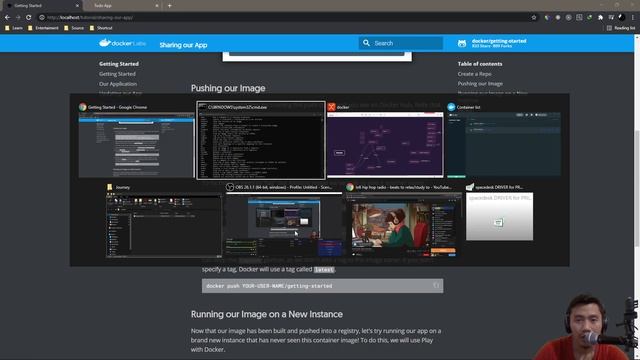Click the profile avatar in the toolbar
Image resolution: width=640 pixels, height=360 pixels.
[x=622, y=18]
